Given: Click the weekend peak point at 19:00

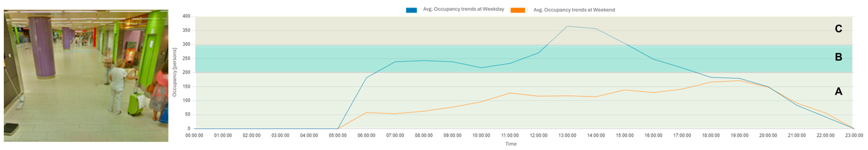Looking at the screenshot, I should (739, 80).
